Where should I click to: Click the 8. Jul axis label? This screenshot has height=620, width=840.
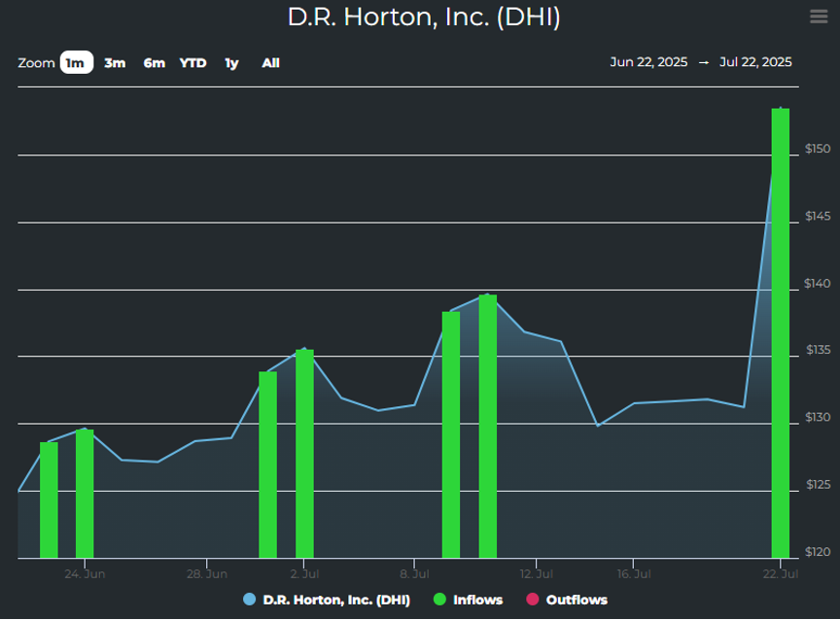(414, 574)
